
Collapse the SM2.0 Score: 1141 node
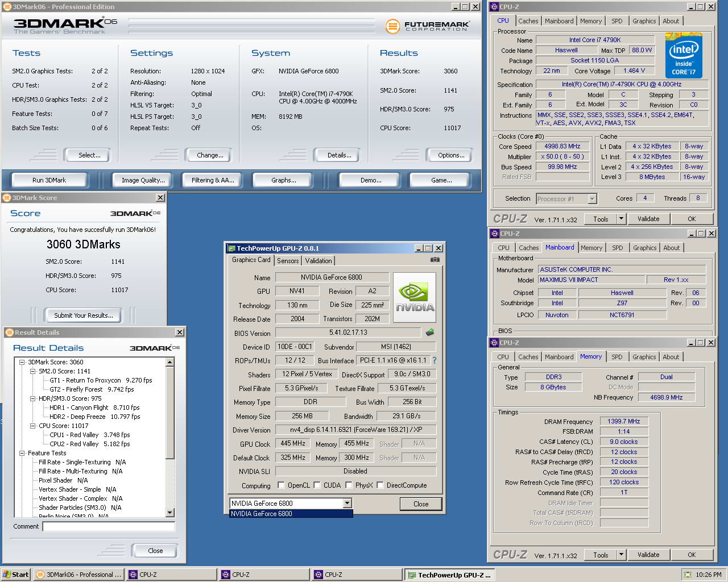coord(33,371)
